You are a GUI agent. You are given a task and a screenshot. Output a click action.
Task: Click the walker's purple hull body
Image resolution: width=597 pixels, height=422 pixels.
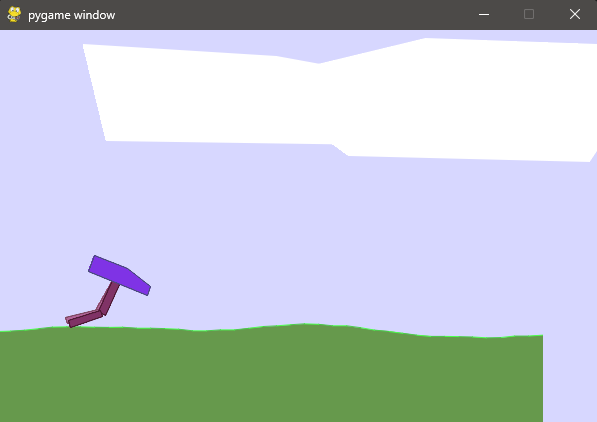pos(119,275)
